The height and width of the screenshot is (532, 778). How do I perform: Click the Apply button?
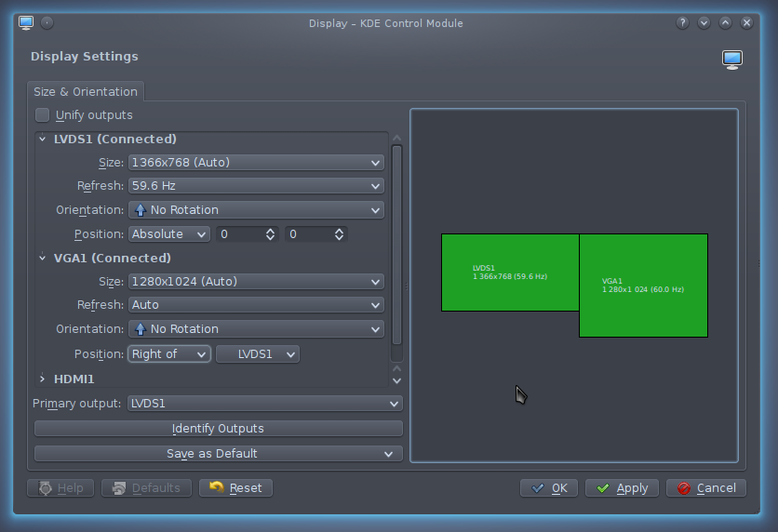point(623,488)
